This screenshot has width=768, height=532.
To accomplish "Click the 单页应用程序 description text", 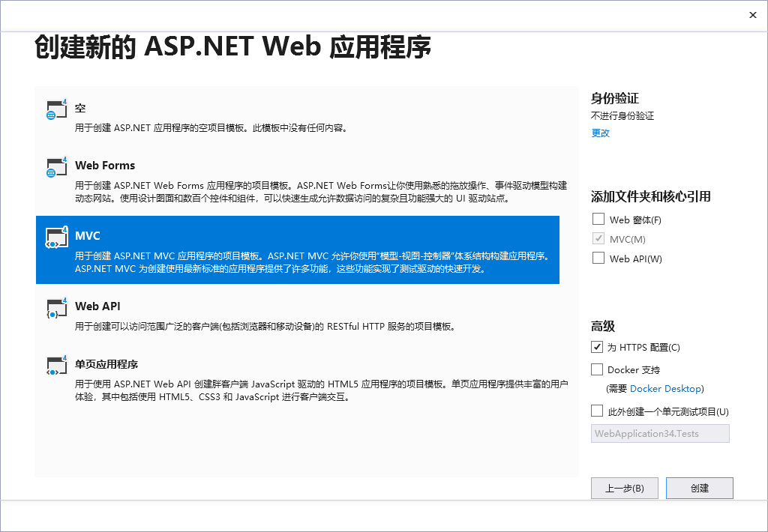I will (x=321, y=390).
